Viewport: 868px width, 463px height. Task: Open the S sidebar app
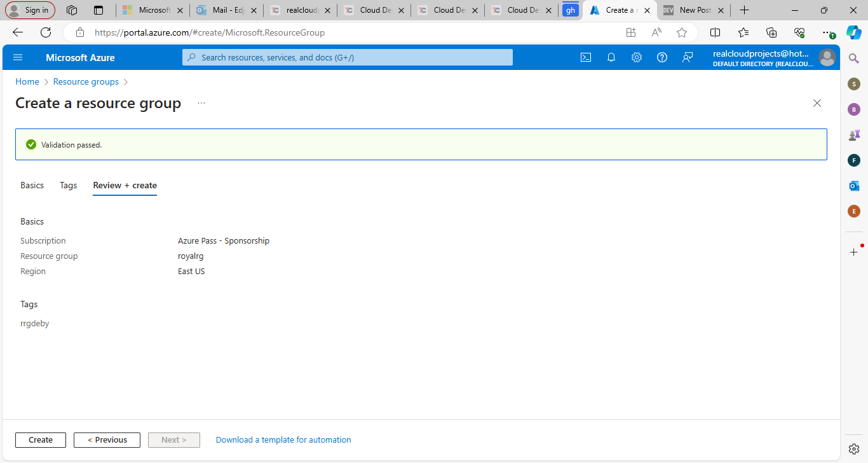(x=854, y=84)
